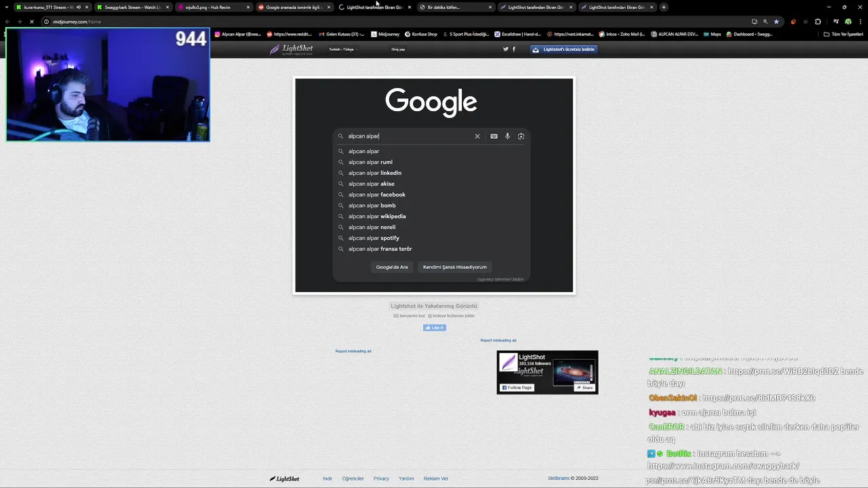Open the Maps bookmark
868x488 pixels.
[712, 34]
